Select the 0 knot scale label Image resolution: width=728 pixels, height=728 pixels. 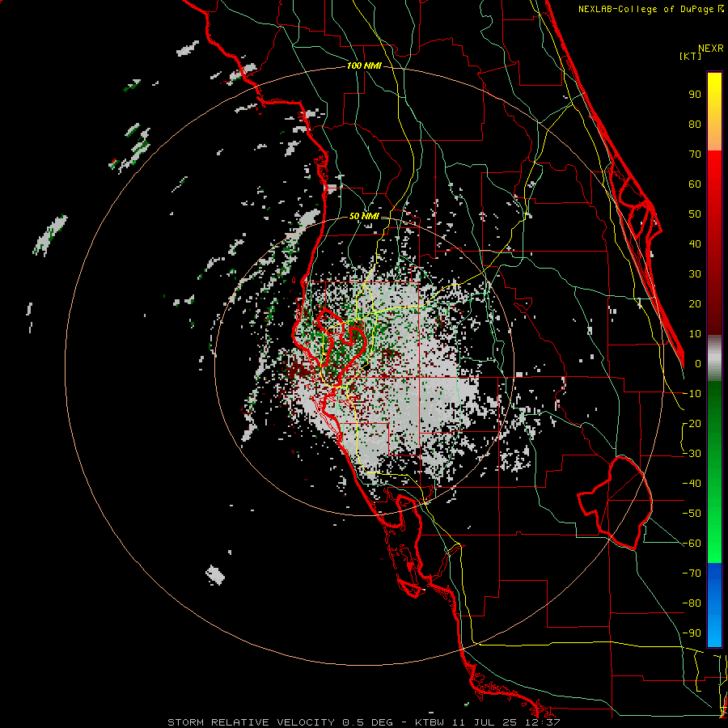point(698,364)
